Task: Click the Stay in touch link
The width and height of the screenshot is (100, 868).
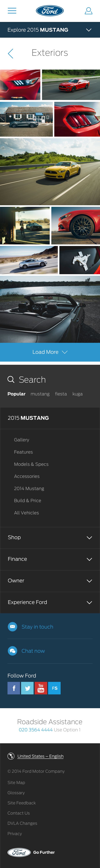Action: 37,627
